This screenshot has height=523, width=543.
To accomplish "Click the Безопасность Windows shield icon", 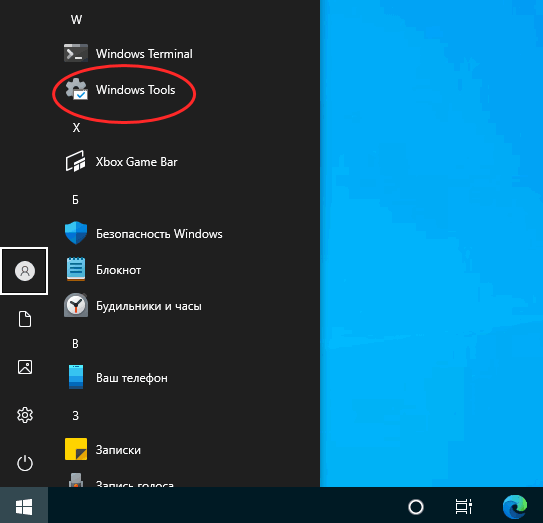I will 76,233.
